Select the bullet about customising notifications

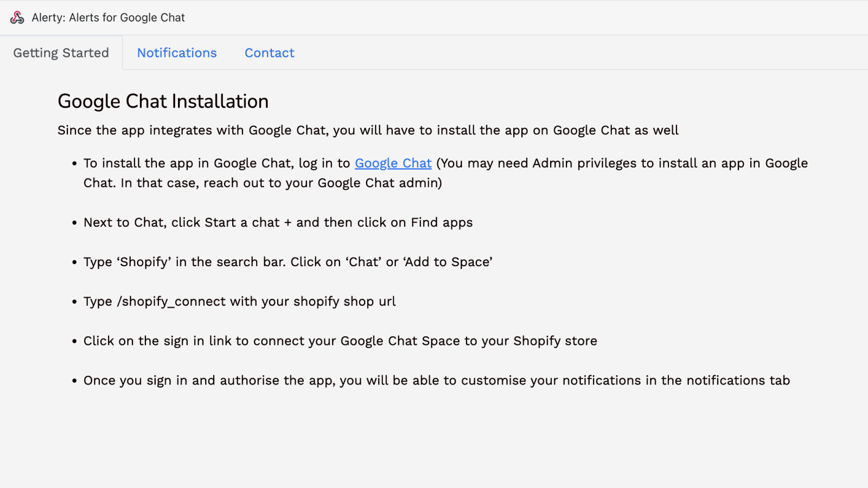(x=437, y=380)
